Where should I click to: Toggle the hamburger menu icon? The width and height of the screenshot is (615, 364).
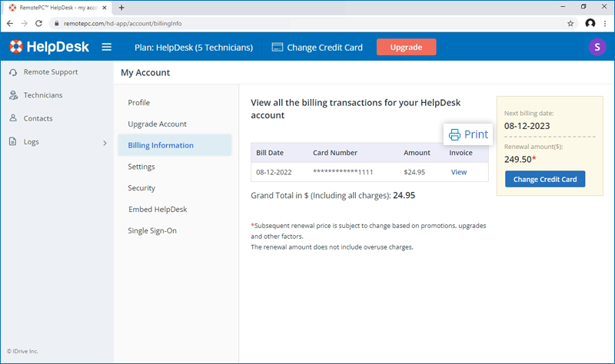tap(106, 47)
